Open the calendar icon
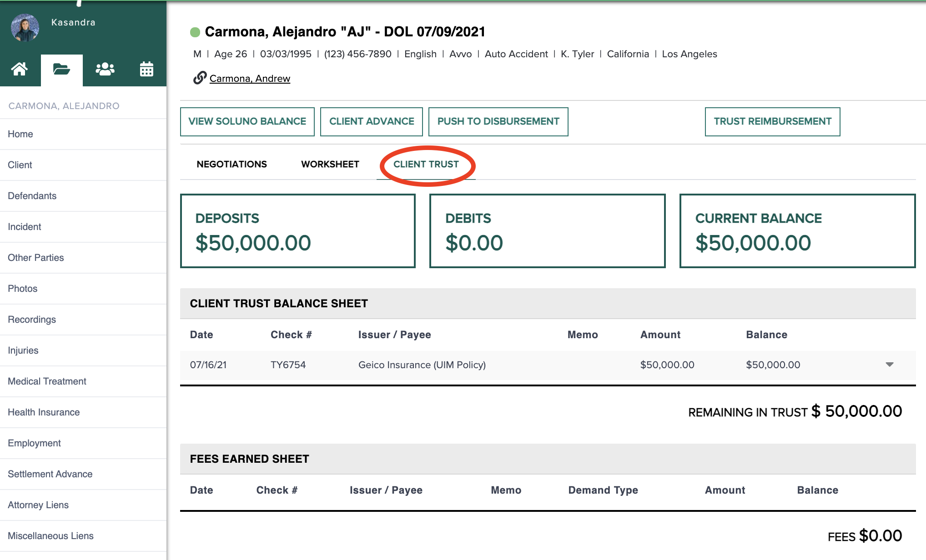926x560 pixels. click(x=146, y=70)
